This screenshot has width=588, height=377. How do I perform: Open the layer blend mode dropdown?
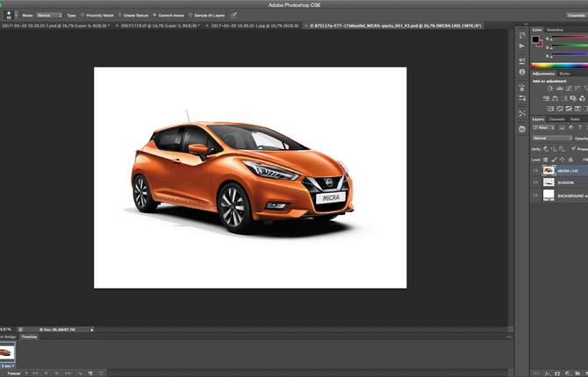[552, 139]
